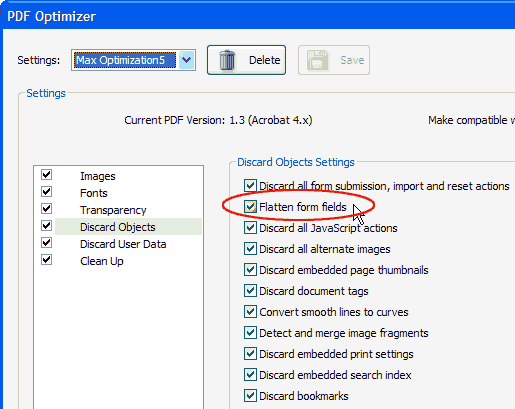Click the Delete button label
515x409 pixels.
[x=265, y=60]
